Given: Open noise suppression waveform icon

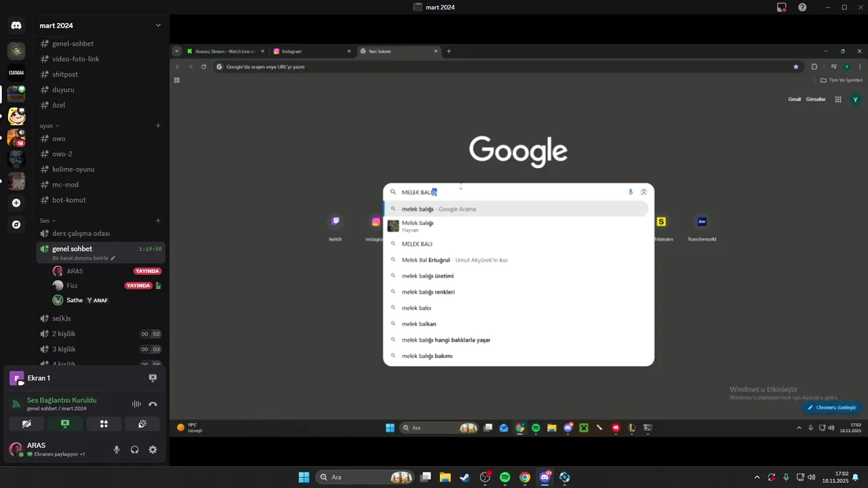Looking at the screenshot, I should click(x=136, y=404).
